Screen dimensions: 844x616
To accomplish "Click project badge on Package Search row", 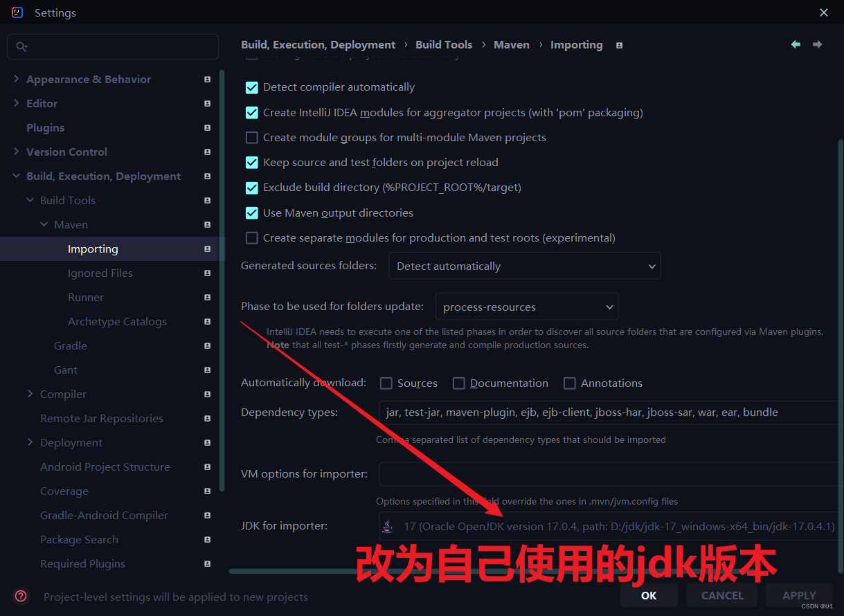I will [207, 540].
